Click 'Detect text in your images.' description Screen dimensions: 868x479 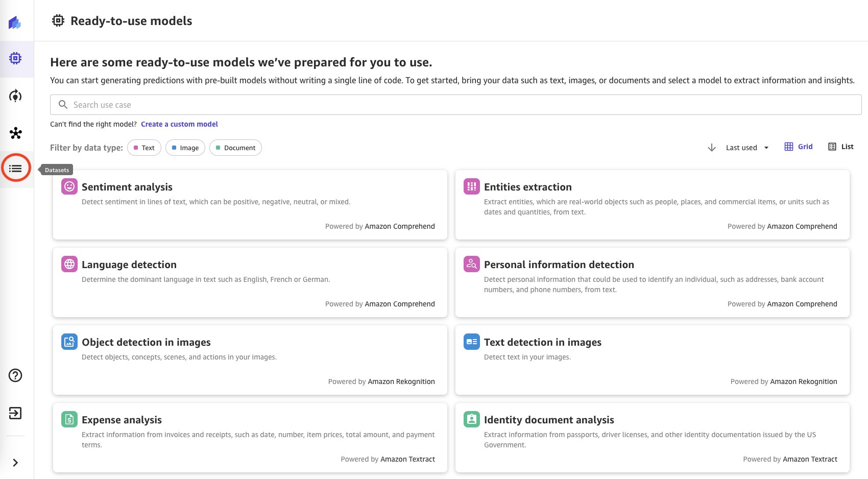pos(527,357)
